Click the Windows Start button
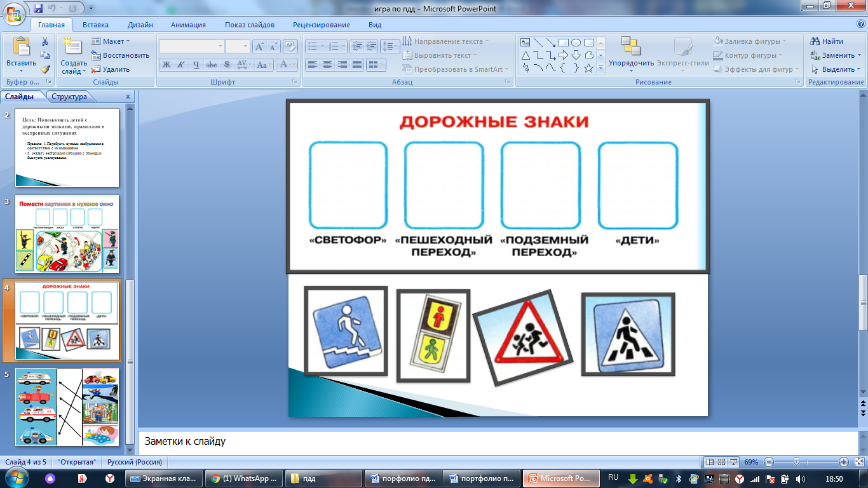This screenshot has width=868, height=488. [15, 478]
